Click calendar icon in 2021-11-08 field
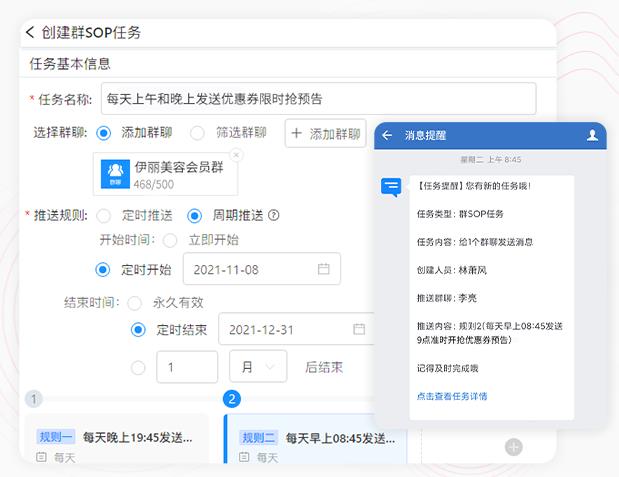619x477 pixels. point(323,269)
